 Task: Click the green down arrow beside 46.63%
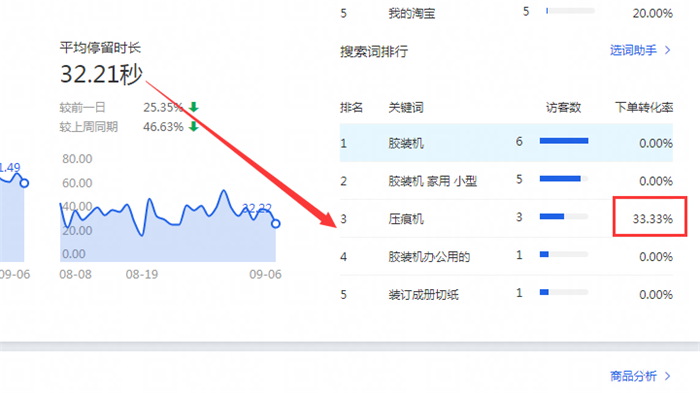[x=193, y=126]
